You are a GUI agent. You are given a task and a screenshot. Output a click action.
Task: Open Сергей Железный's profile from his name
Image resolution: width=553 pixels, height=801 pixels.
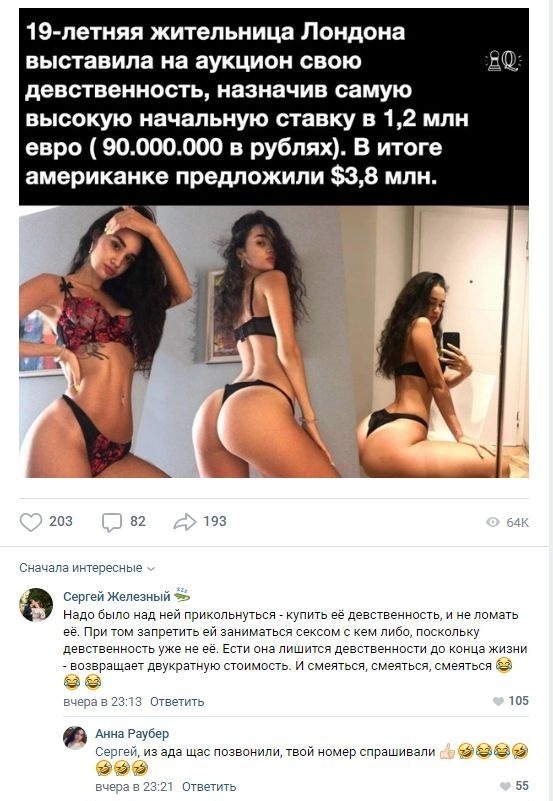click(x=116, y=596)
